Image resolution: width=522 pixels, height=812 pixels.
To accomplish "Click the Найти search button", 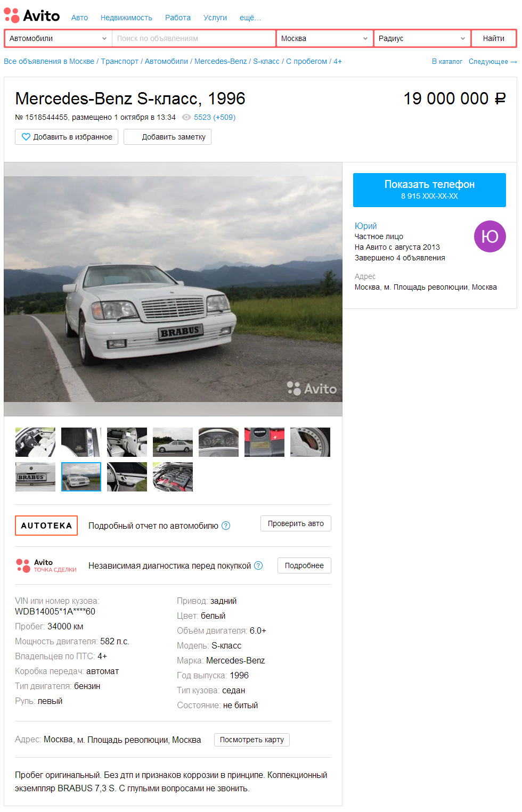I will coord(494,38).
